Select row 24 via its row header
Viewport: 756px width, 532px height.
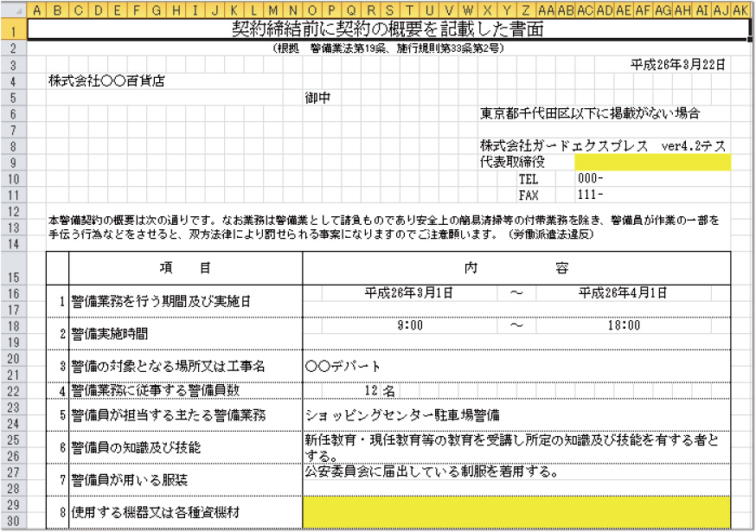tap(14, 424)
